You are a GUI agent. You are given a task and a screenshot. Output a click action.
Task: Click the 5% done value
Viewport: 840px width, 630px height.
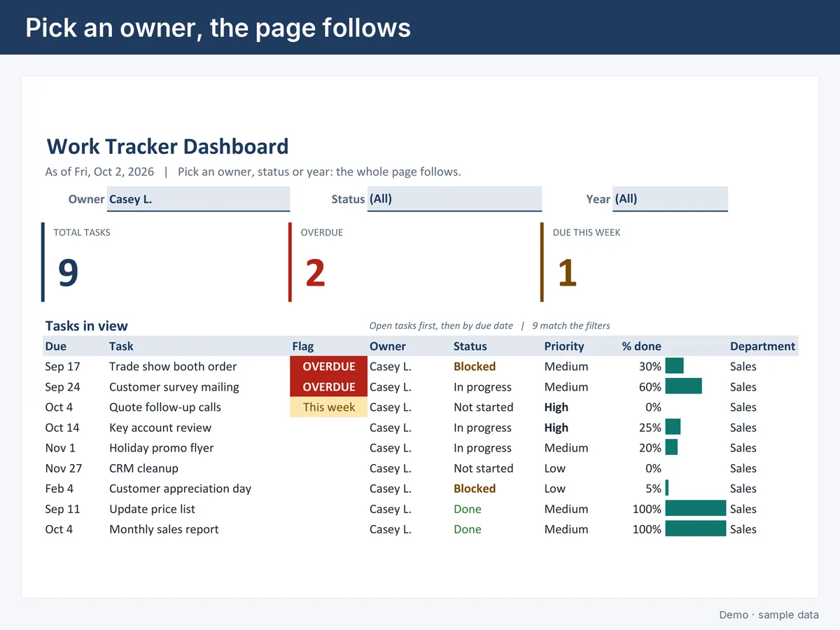(653, 488)
